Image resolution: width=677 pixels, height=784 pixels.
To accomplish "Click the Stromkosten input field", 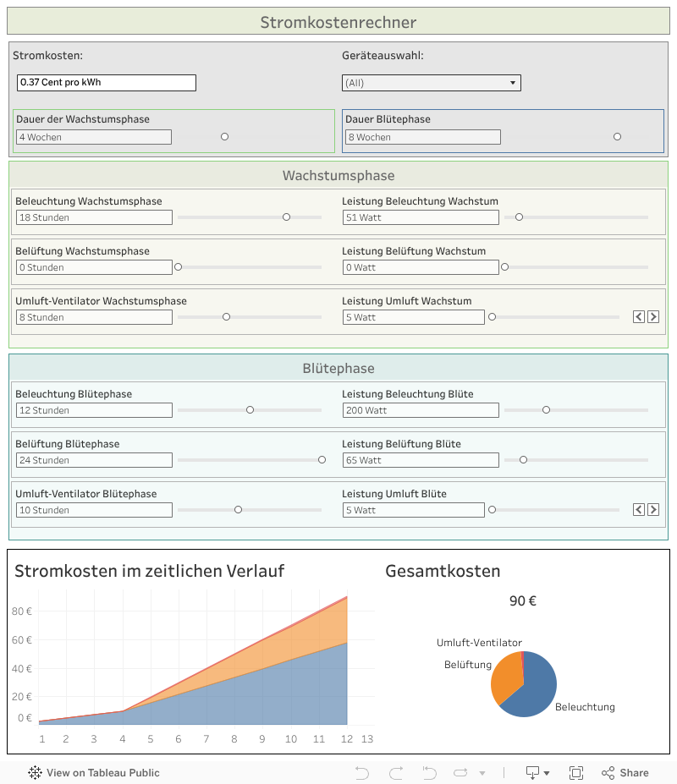I will (x=107, y=83).
